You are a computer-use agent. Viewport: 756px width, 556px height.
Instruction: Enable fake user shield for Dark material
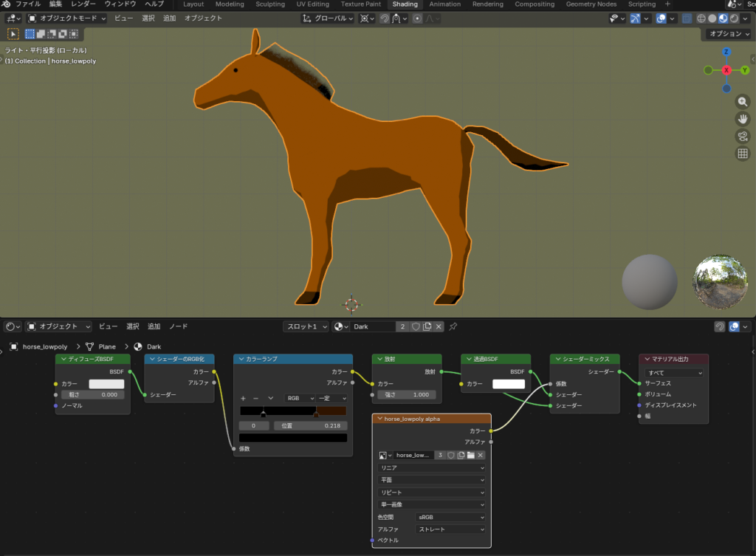(x=416, y=326)
